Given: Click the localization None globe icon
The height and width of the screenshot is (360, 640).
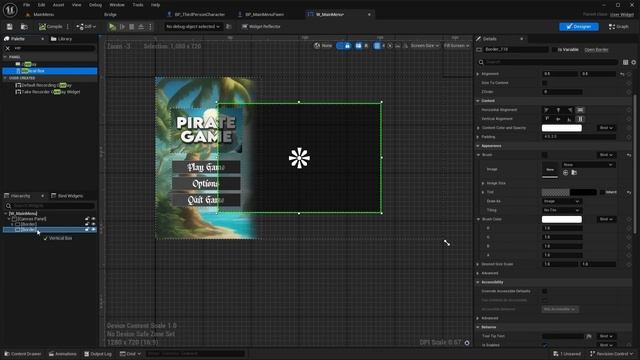Looking at the screenshot, I should [x=323, y=46].
